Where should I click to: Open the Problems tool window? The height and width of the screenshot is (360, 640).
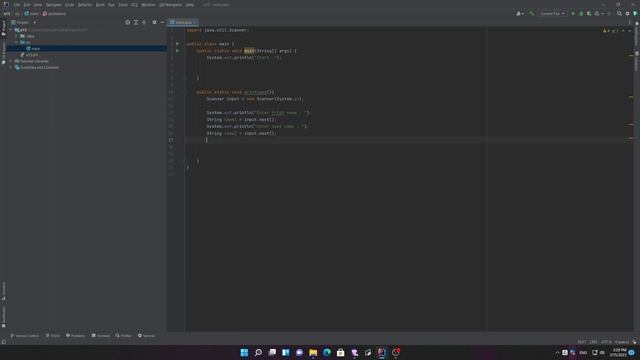point(76,336)
